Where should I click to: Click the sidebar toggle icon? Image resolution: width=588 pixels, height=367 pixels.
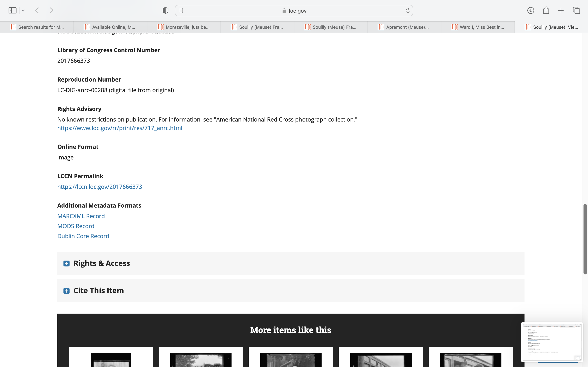[x=12, y=10]
